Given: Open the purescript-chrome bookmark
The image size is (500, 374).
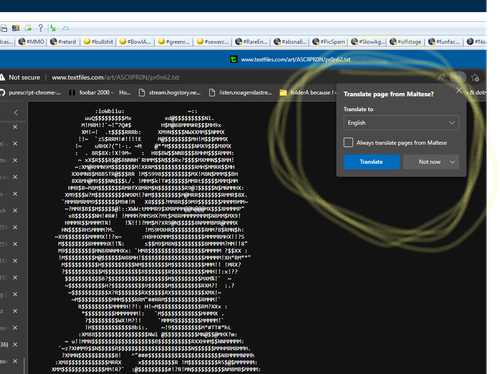Looking at the screenshot, I should (x=31, y=93).
